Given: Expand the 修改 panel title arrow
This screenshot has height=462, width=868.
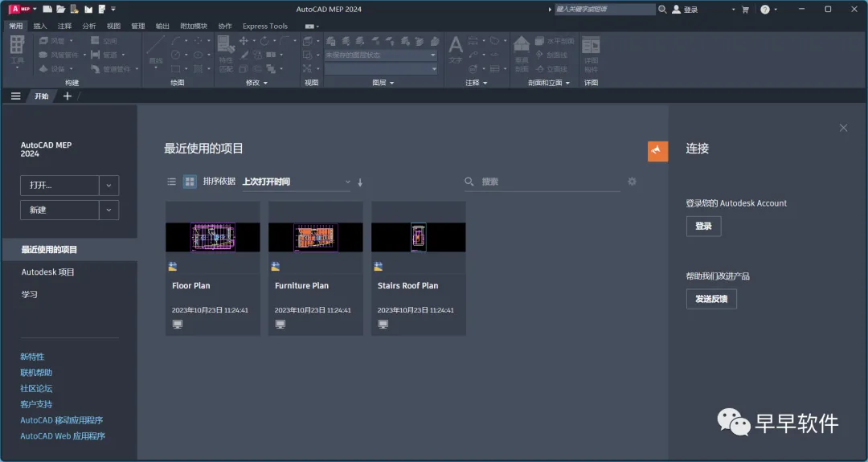Looking at the screenshot, I should [266, 83].
